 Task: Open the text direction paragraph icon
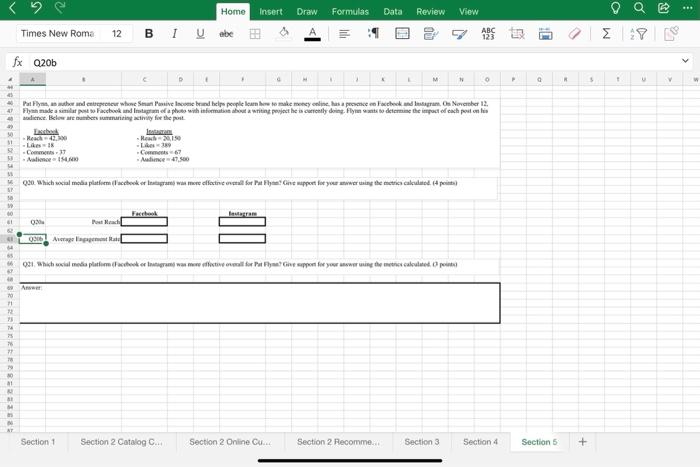(x=373, y=33)
